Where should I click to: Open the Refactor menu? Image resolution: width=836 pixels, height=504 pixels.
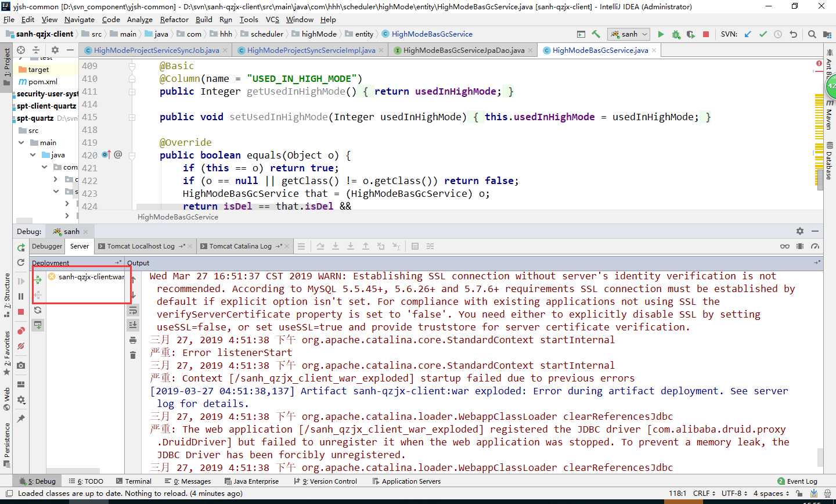pos(174,19)
